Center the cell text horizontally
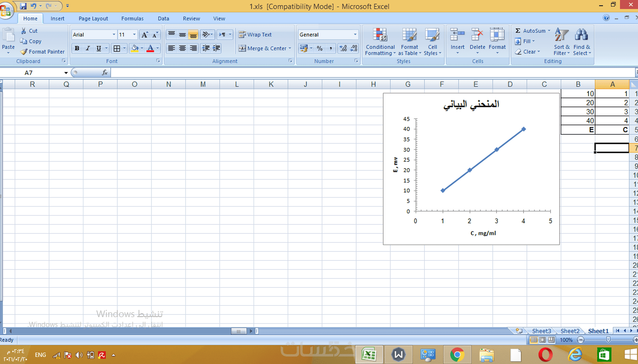Viewport: 638px width, 364px height. click(182, 48)
